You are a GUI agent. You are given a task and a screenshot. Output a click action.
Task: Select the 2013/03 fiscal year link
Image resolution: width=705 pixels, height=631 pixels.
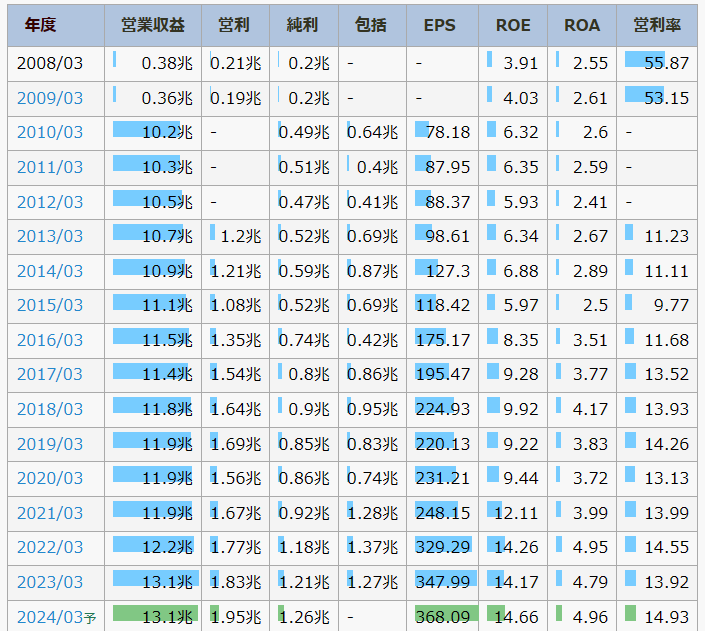coord(50,236)
